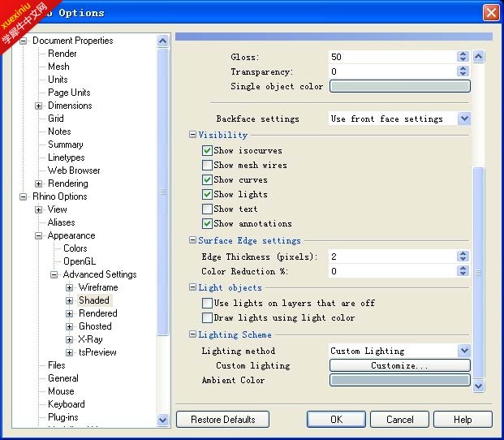Screen dimensions: 504x440
Task: Click the Cancel button
Action: 399,420
